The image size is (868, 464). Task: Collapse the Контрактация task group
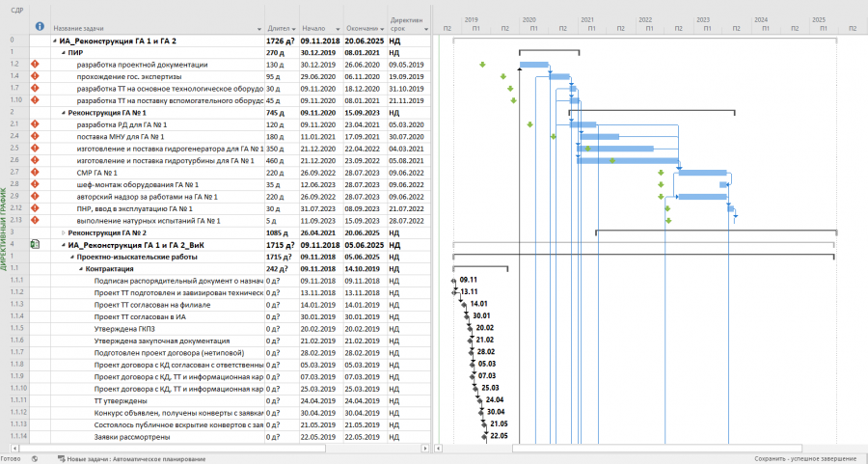point(81,268)
